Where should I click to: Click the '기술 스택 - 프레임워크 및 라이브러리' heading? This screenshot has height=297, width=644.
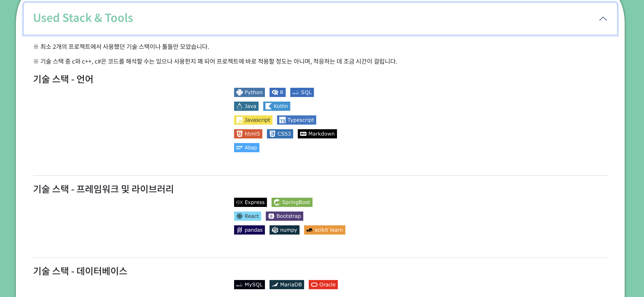[103, 189]
